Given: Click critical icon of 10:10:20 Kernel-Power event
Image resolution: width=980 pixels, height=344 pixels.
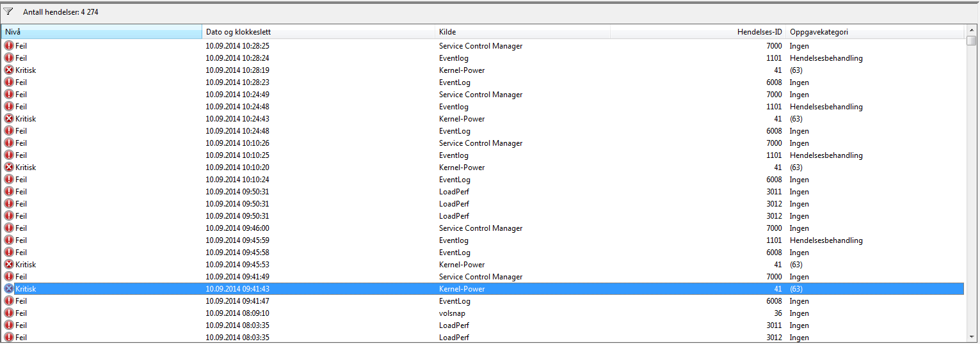Looking at the screenshot, I should click(x=9, y=168).
